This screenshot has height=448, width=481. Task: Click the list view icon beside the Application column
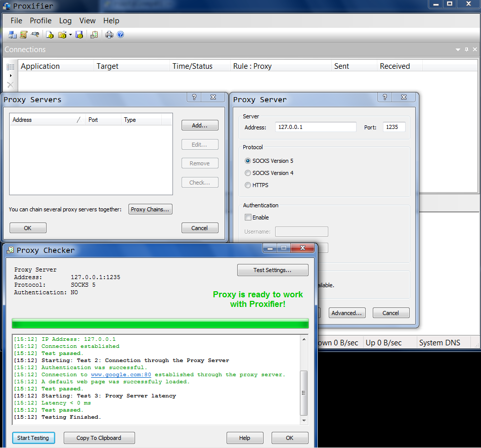click(x=11, y=67)
